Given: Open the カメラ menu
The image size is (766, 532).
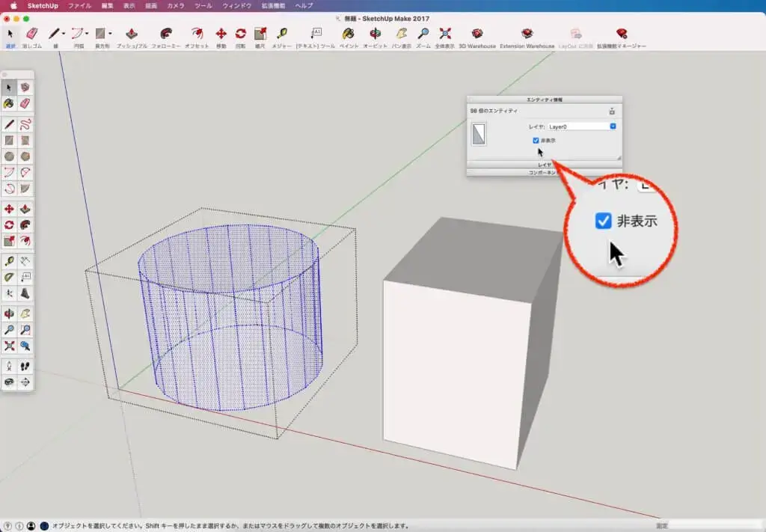Looking at the screenshot, I should (175, 6).
